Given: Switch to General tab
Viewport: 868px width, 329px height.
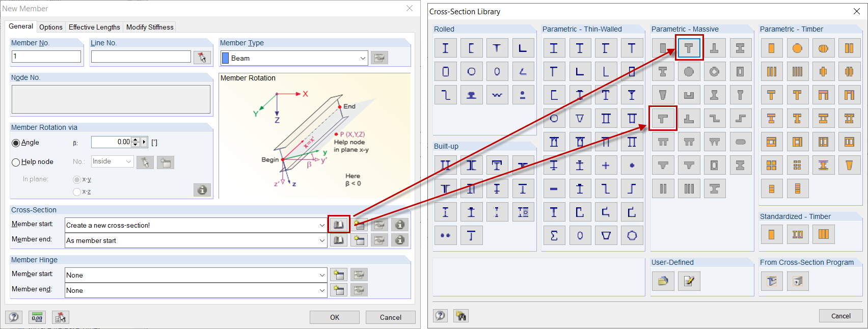Looking at the screenshot, I should click(21, 26).
